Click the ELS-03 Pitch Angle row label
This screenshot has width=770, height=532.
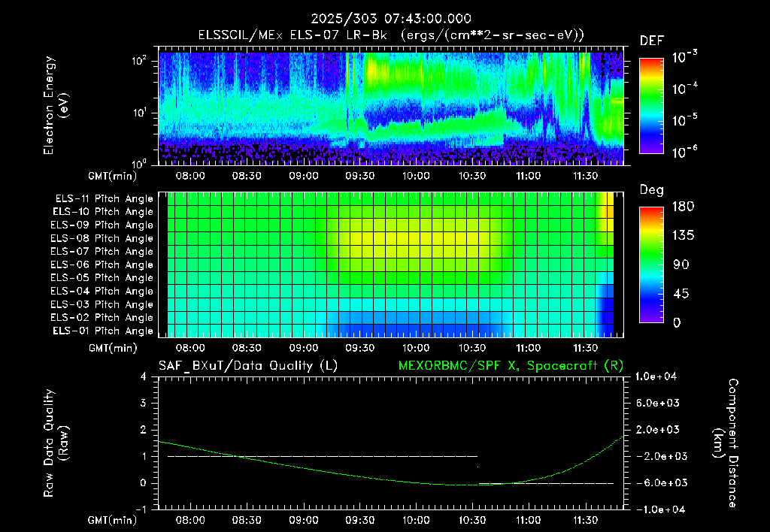coord(102,304)
